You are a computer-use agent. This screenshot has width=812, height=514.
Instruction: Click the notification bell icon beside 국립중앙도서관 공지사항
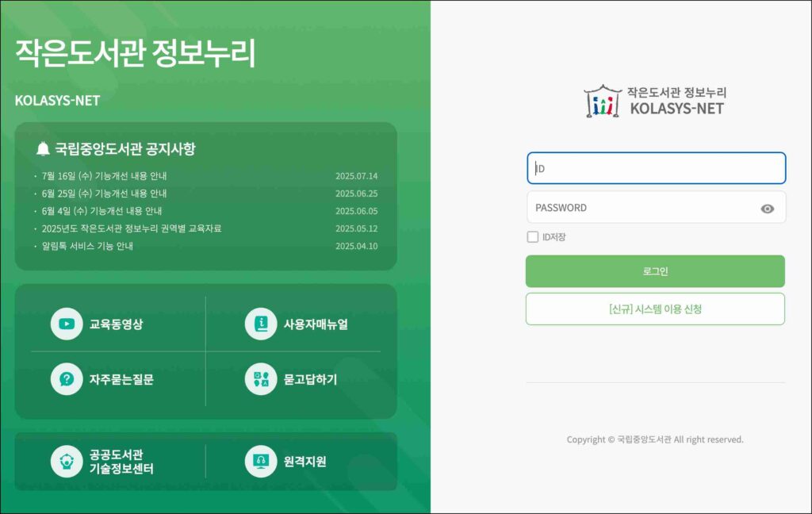(x=43, y=149)
